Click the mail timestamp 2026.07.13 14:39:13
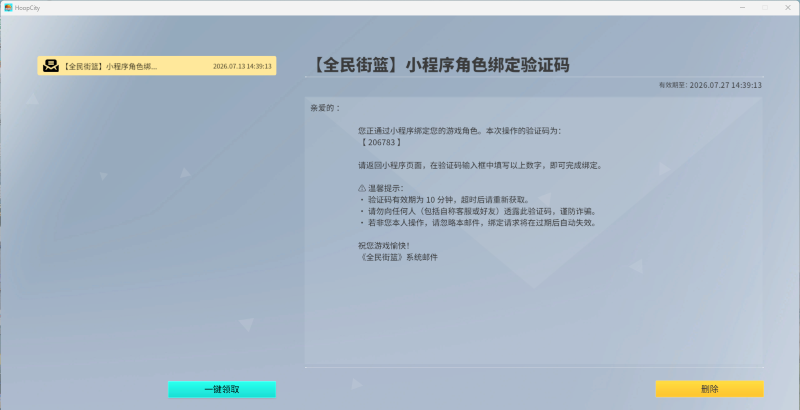Image resolution: width=800 pixels, height=410 pixels. [x=242, y=66]
